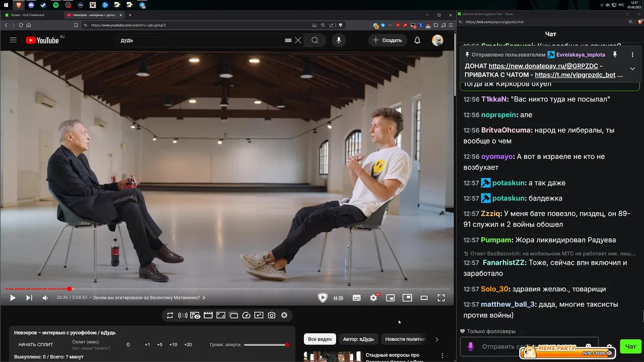Switch to picture-in-picture mode
This screenshot has height=362, width=644.
click(x=407, y=298)
